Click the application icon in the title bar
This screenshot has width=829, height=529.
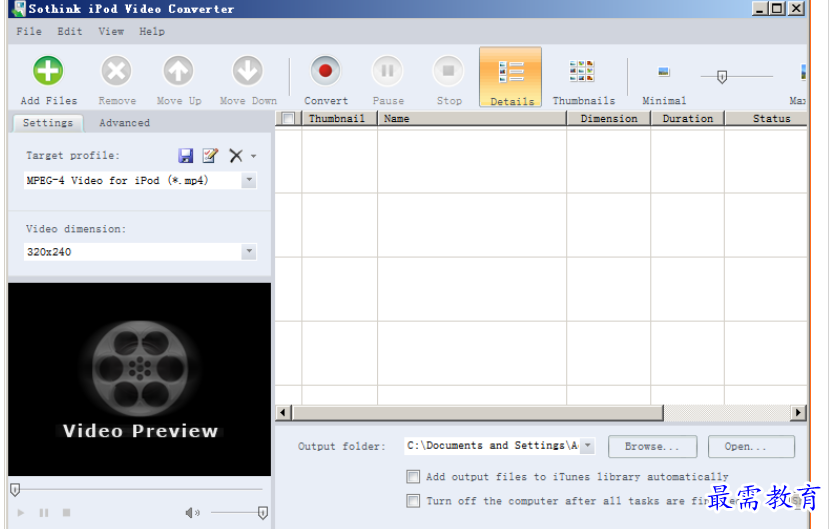19,8
